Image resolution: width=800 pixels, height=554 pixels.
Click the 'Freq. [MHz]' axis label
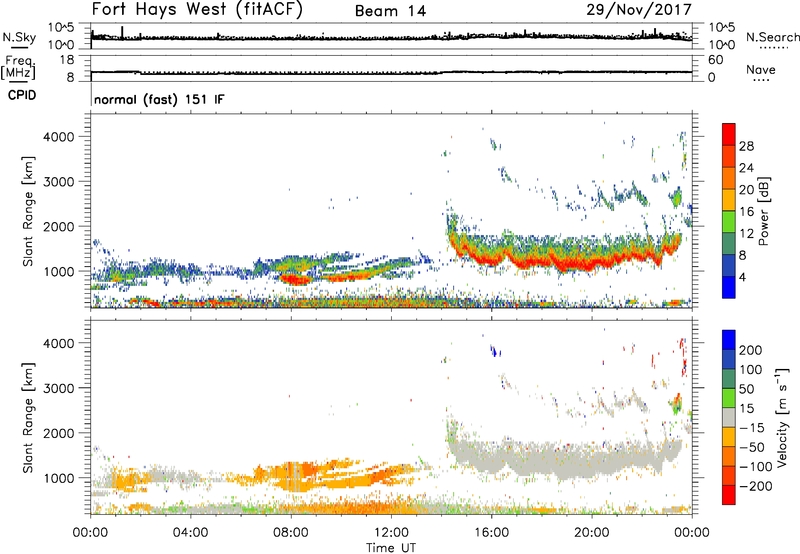(19, 67)
